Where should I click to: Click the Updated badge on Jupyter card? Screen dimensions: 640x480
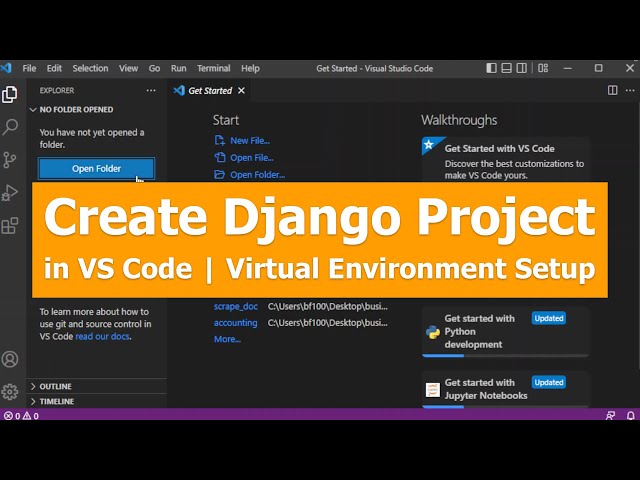pyautogui.click(x=549, y=382)
